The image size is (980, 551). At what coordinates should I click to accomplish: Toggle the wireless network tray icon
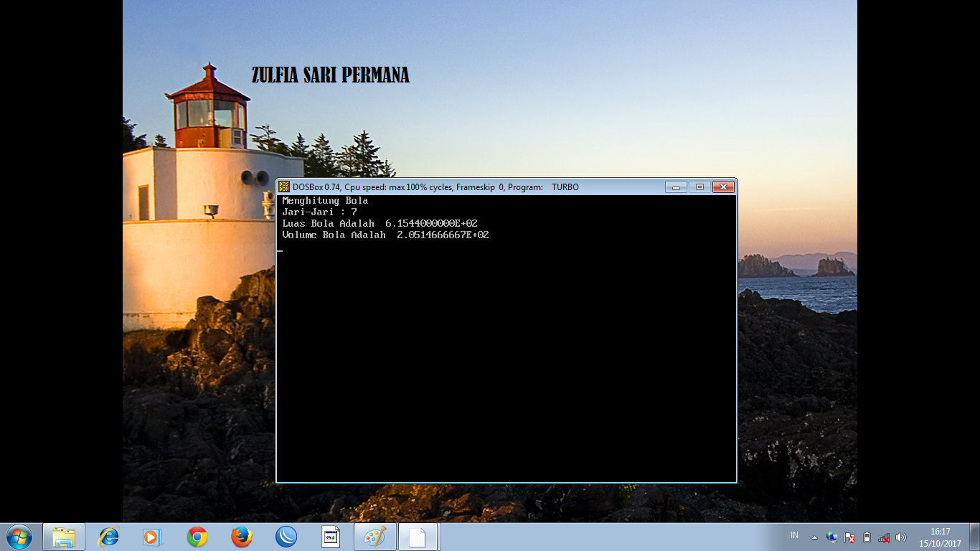884,537
